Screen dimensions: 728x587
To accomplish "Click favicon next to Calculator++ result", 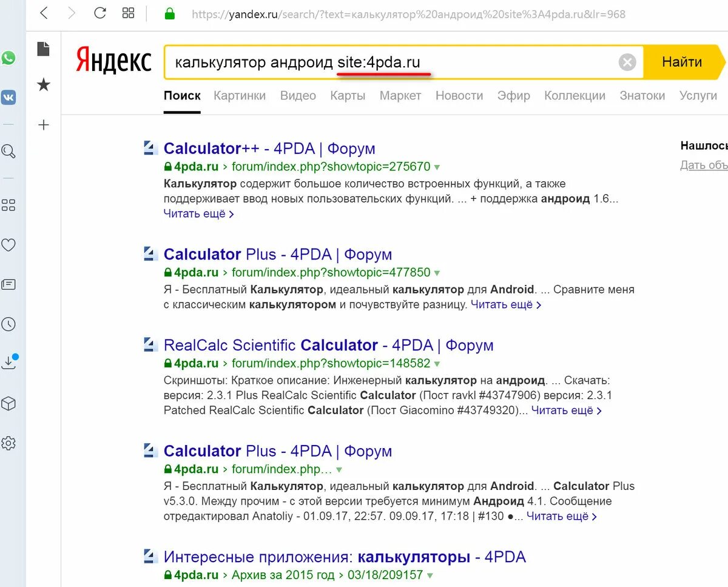I will 150,148.
